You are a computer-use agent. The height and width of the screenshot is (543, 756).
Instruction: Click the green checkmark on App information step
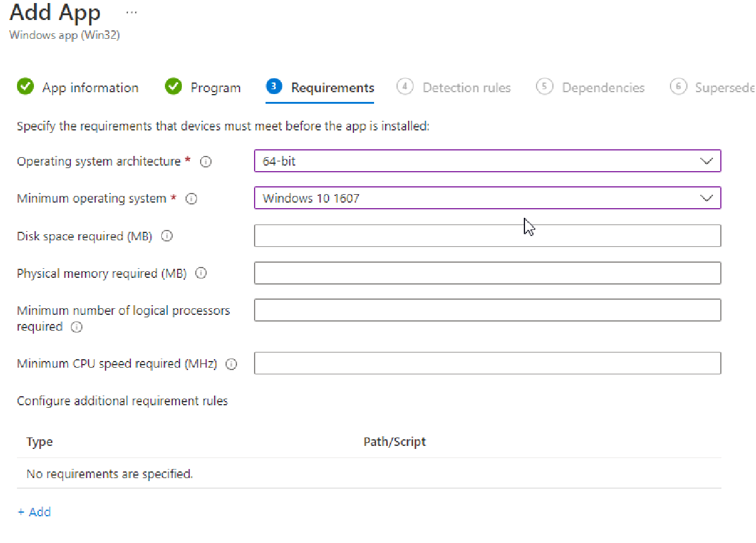pyautogui.click(x=25, y=87)
